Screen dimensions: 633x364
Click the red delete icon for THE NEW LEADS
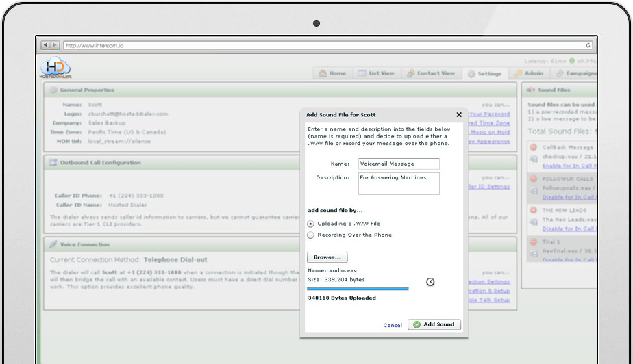533,210
